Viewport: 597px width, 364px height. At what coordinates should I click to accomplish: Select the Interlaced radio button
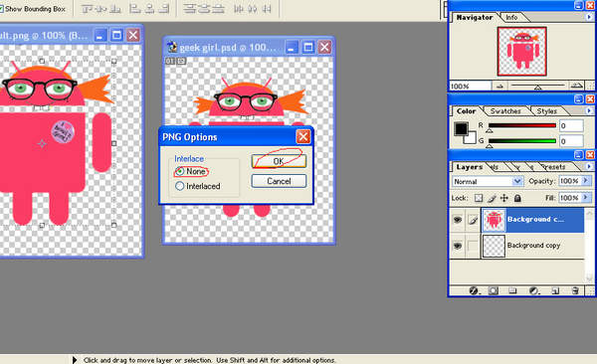(x=180, y=186)
